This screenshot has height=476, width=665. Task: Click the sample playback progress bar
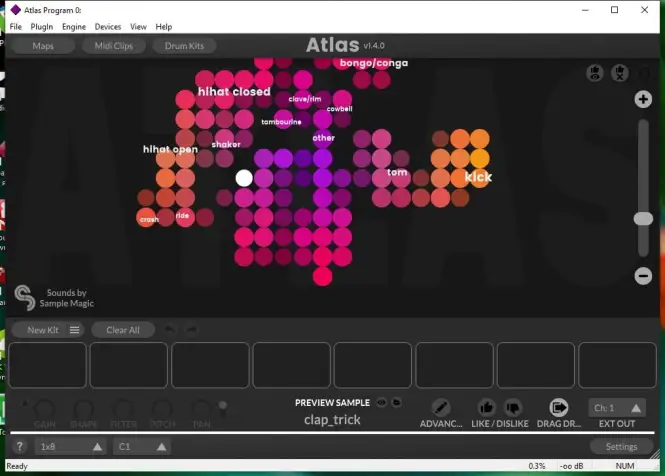pyautogui.click(x=332, y=433)
